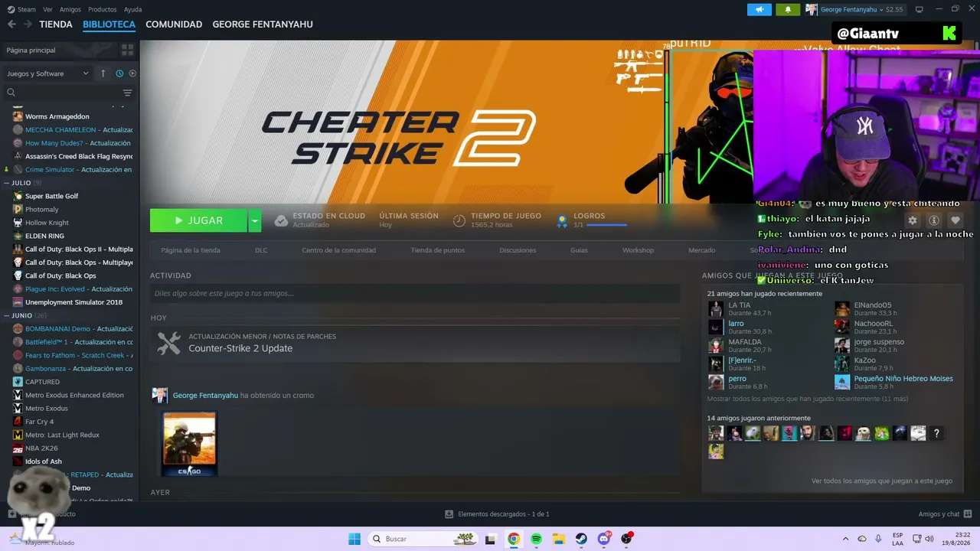Screen dimensions: 980x551
Task: Click the patch notes wrench icon
Action: [x=168, y=343]
